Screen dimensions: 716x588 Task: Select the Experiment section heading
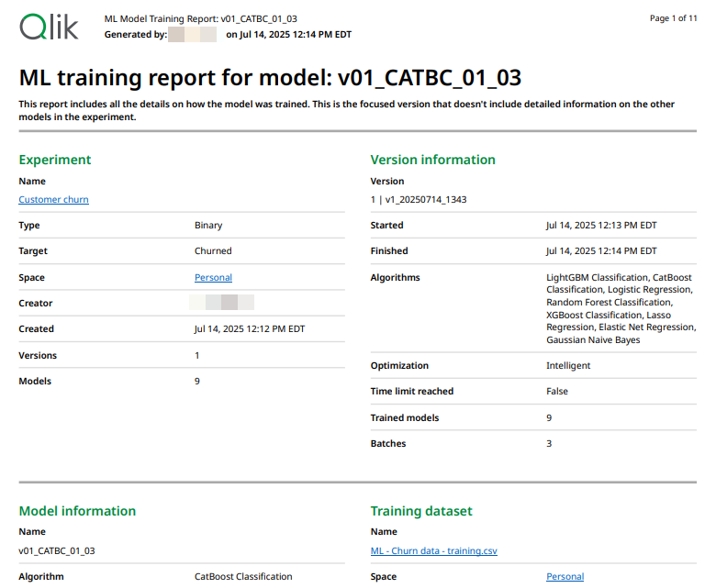click(55, 160)
